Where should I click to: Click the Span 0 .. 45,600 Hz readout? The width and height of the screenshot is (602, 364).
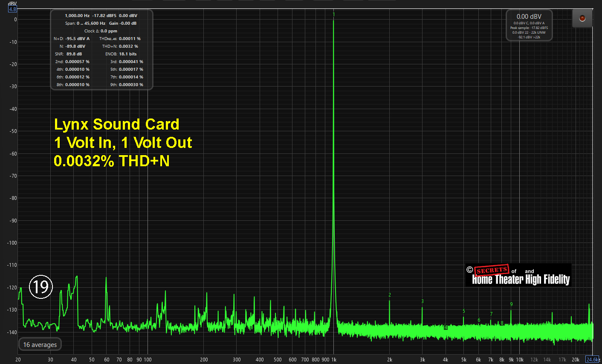85,23
